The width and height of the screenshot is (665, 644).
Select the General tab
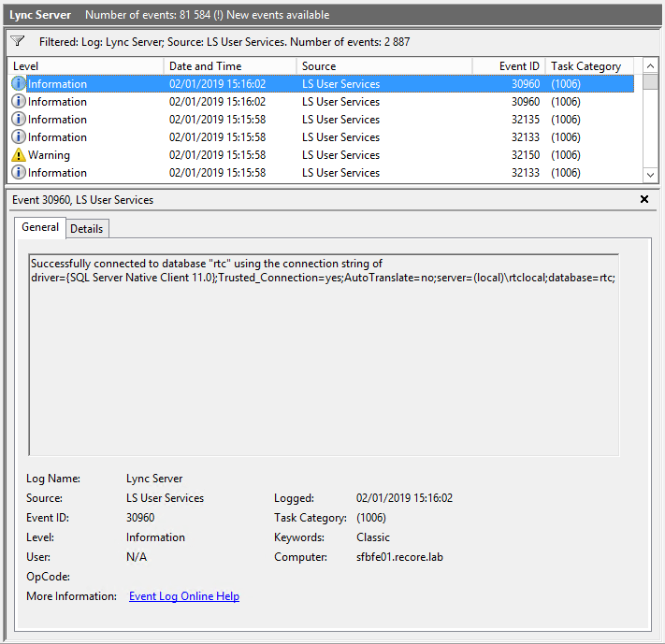pyautogui.click(x=40, y=227)
